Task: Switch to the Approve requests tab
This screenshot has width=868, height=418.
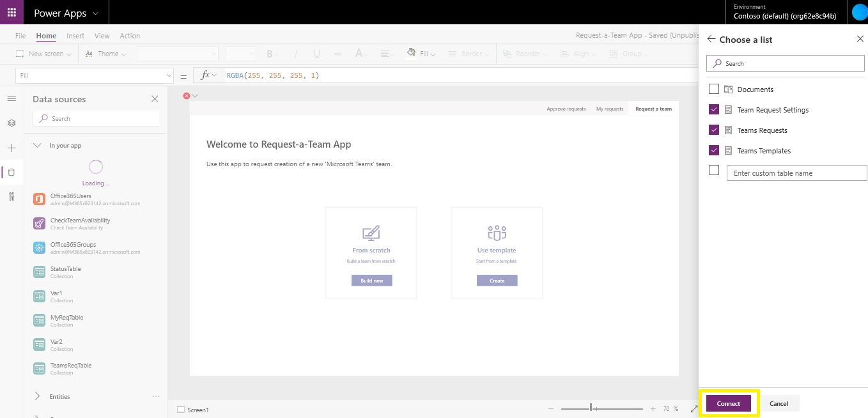Action: (x=566, y=109)
